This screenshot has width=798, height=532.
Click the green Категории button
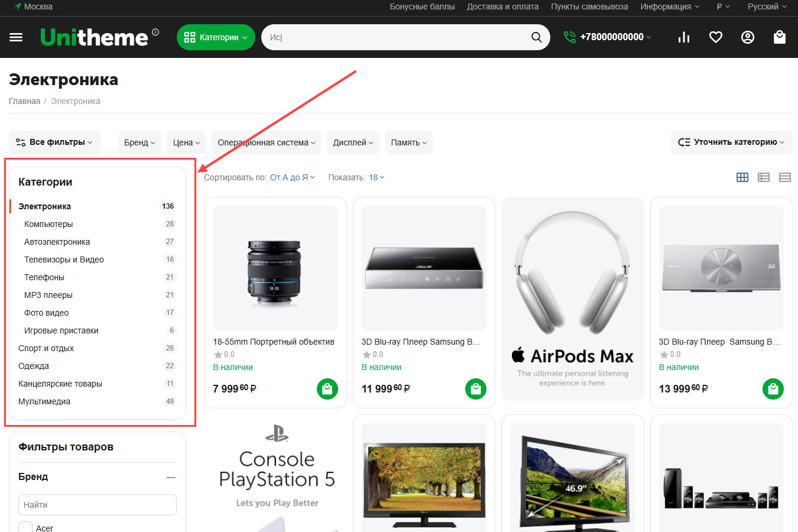point(216,37)
